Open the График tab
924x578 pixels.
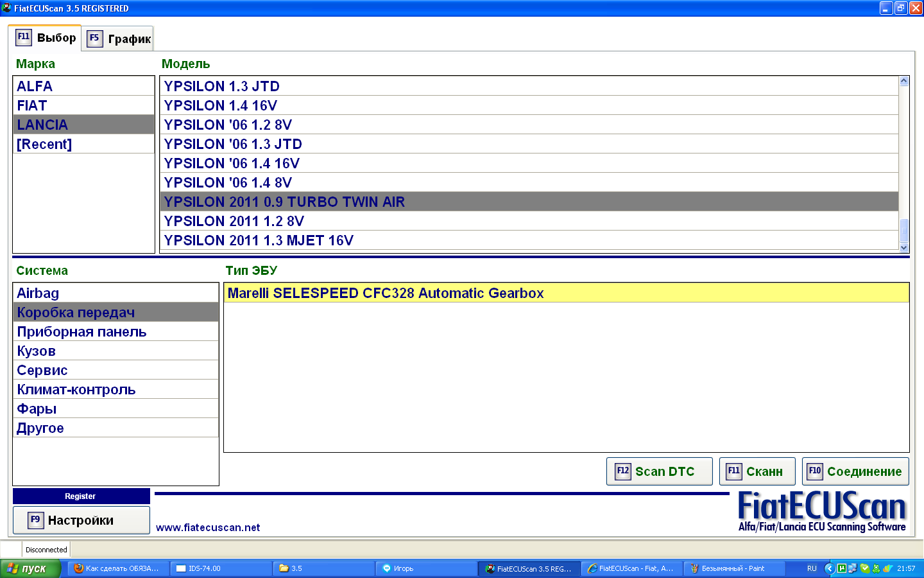coord(118,39)
